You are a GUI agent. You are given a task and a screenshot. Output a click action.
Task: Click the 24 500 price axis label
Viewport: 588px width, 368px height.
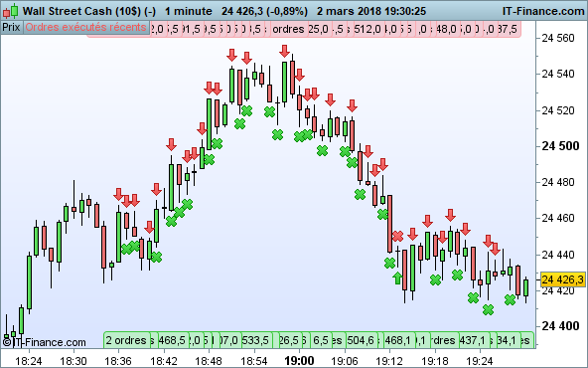tap(560, 146)
